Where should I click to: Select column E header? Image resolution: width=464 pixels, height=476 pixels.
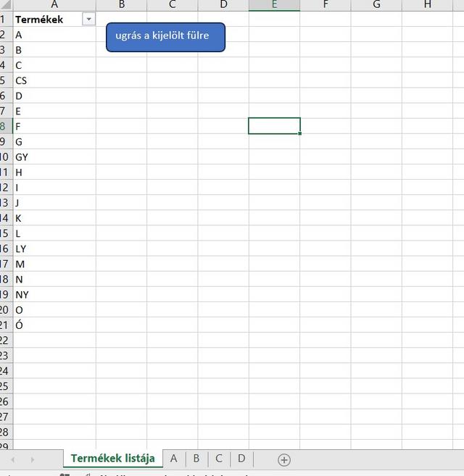[274, 5]
